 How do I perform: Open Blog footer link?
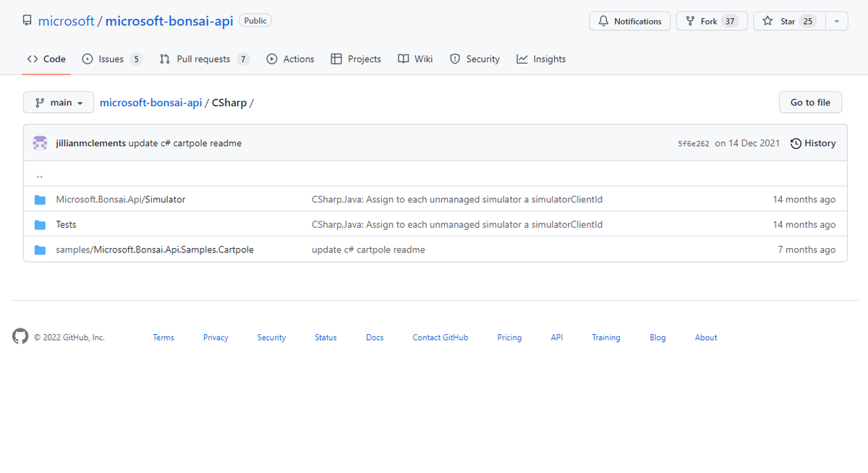point(658,338)
